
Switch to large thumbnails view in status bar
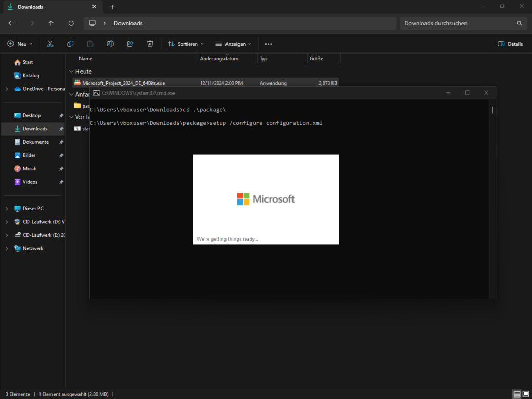click(525, 394)
